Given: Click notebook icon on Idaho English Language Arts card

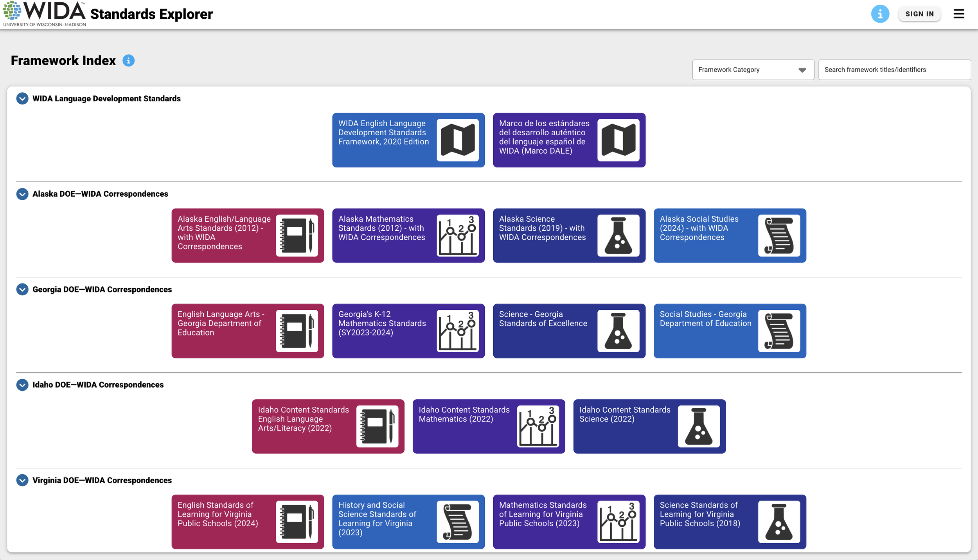Looking at the screenshot, I should tap(378, 426).
